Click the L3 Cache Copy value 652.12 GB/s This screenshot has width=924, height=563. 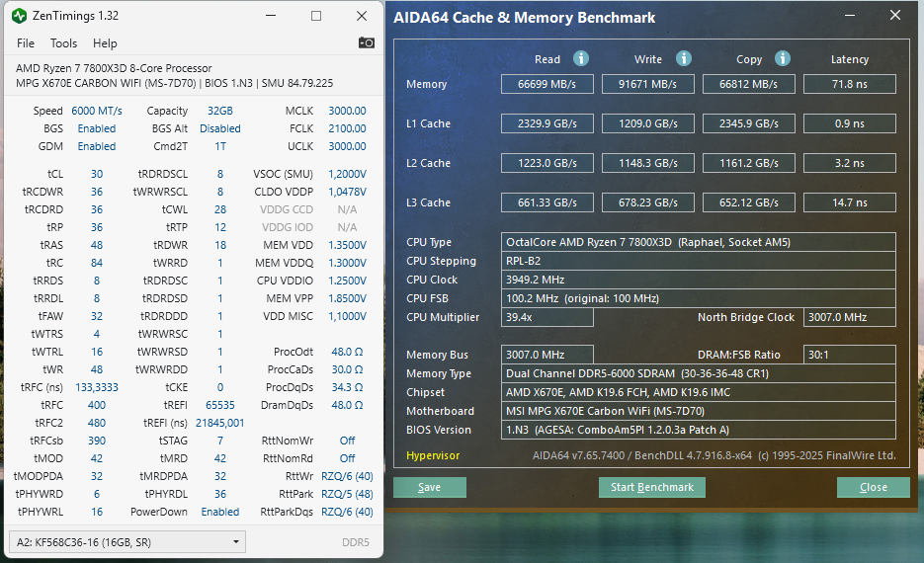coord(748,202)
